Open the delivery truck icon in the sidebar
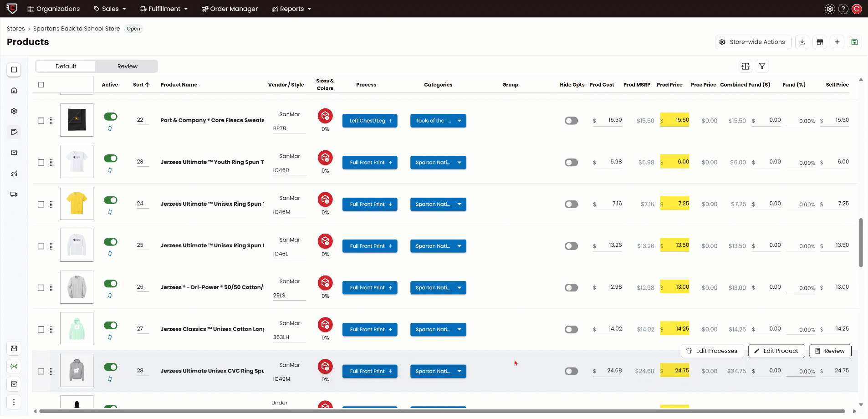868x419 pixels. [x=14, y=194]
